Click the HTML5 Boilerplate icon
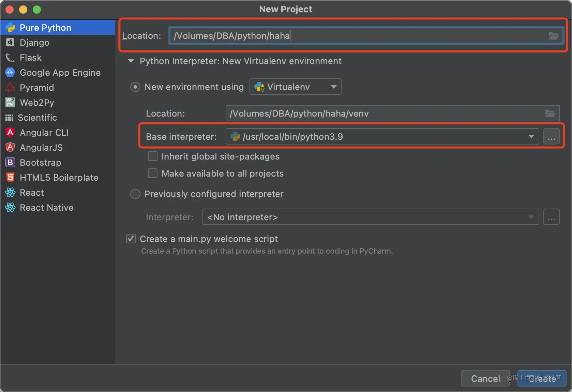 pyautogui.click(x=10, y=177)
